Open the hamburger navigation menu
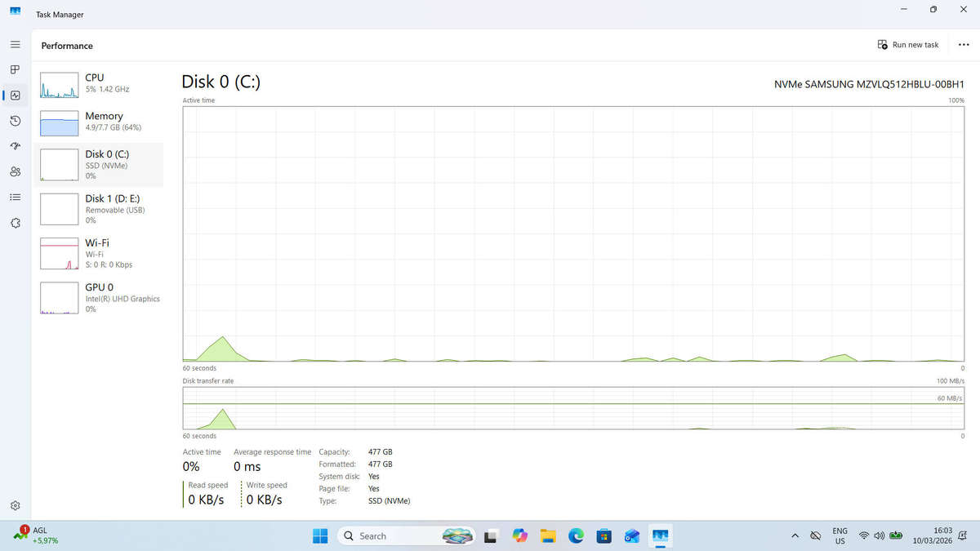The image size is (980, 551). (15, 44)
